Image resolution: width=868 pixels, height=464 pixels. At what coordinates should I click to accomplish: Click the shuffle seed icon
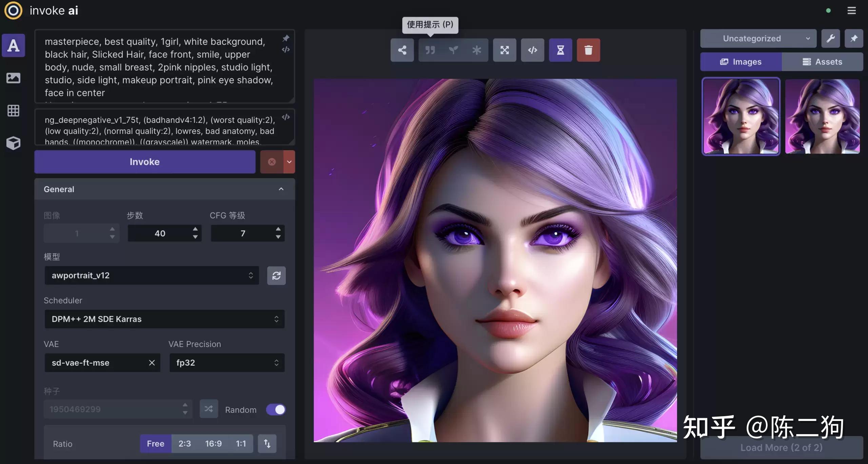click(x=209, y=409)
